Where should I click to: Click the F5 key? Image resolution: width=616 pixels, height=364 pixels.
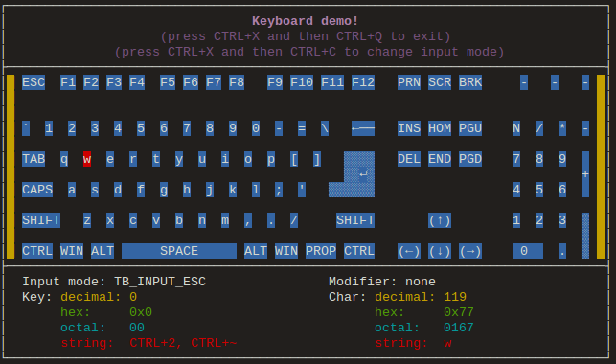pos(168,82)
